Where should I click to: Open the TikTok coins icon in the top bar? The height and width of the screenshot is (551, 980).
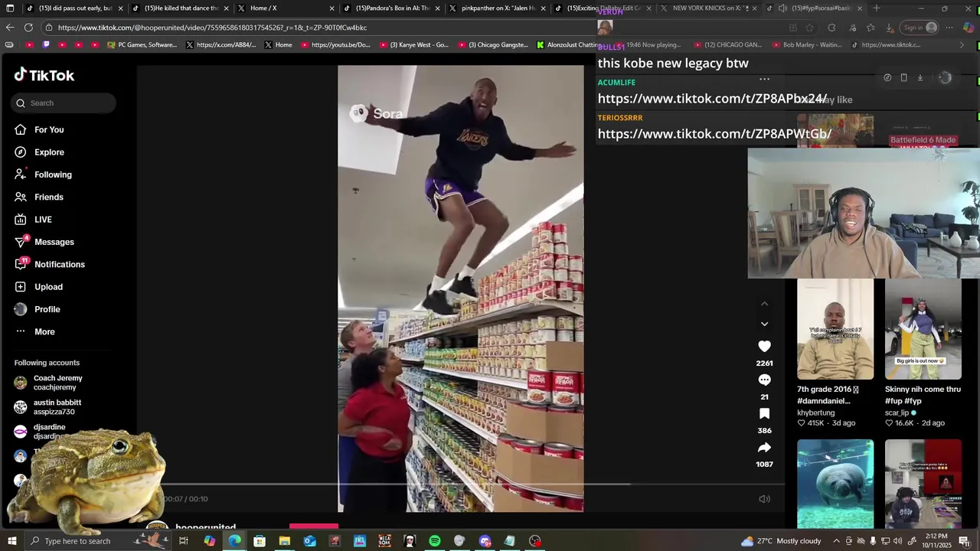tap(887, 77)
